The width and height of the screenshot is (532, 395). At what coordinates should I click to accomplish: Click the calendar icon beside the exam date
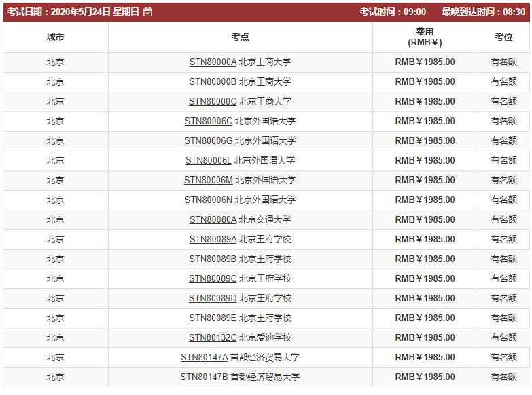click(148, 12)
